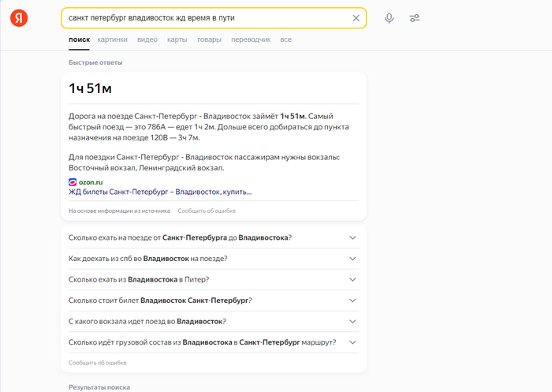This screenshot has height=392, width=552.
Task: Select the переводчик tab
Action: pos(251,39)
